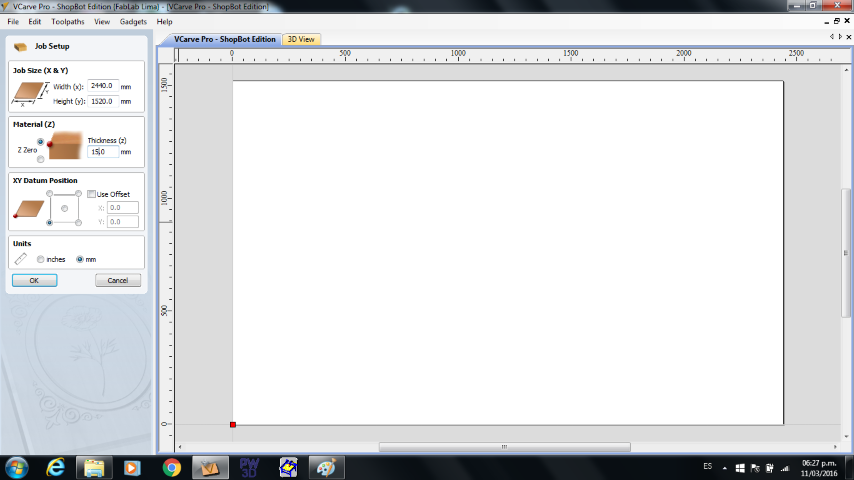This screenshot has height=480, width=854.
Task: Click the power plug tray icon
Action: coord(770,468)
